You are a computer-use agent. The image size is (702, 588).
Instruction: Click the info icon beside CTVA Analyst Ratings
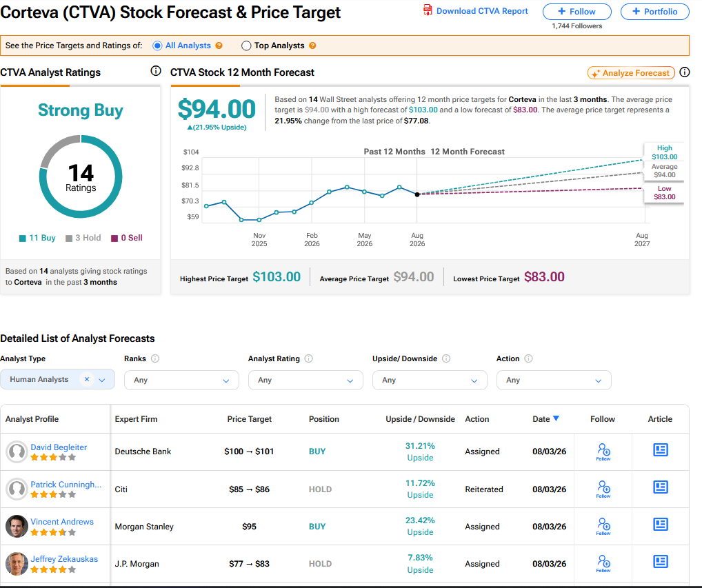pos(155,71)
